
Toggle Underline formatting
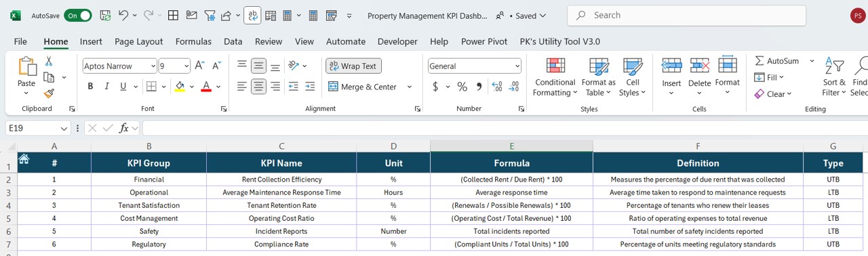coord(123,87)
